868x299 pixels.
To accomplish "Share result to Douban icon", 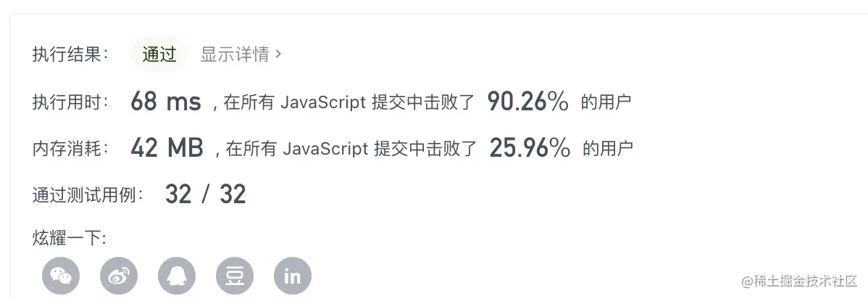I will pos(235,276).
